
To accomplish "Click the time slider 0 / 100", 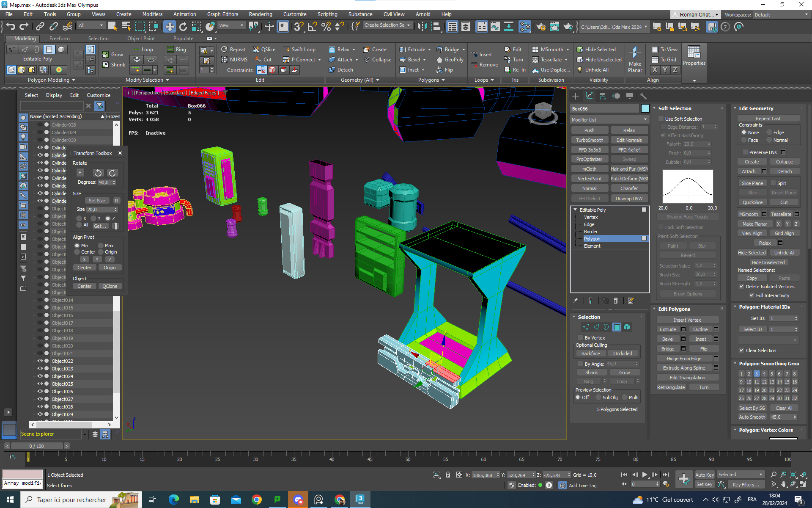I will [x=37, y=446].
